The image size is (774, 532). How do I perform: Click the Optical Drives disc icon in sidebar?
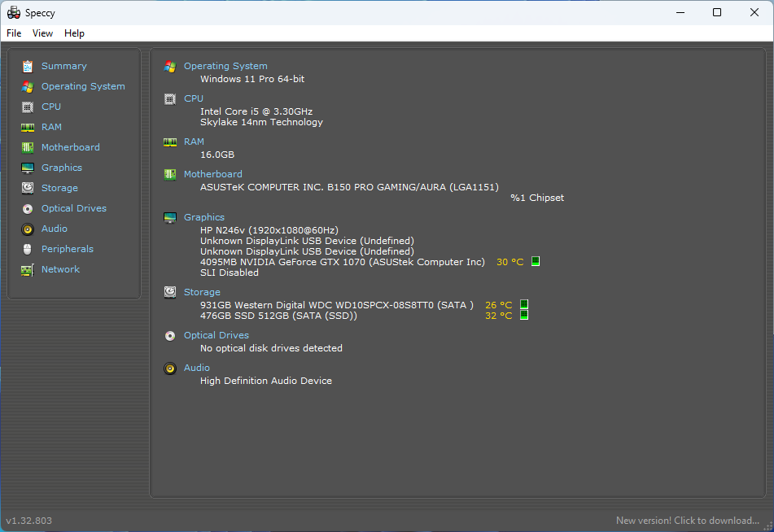coord(28,209)
